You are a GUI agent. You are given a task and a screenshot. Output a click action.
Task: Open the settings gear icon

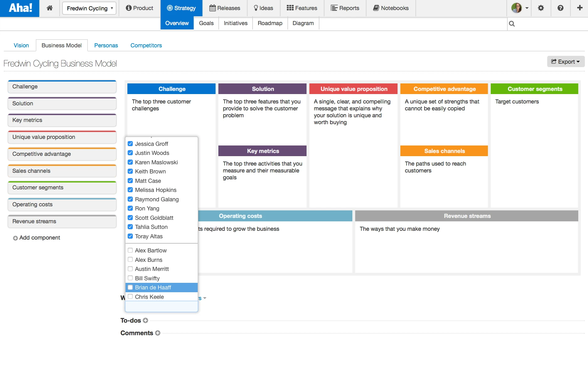pyautogui.click(x=541, y=8)
